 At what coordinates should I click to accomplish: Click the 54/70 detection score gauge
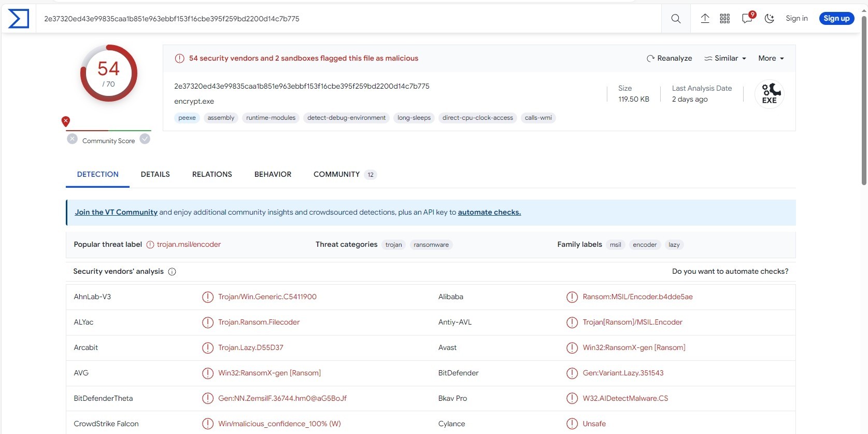pyautogui.click(x=109, y=73)
